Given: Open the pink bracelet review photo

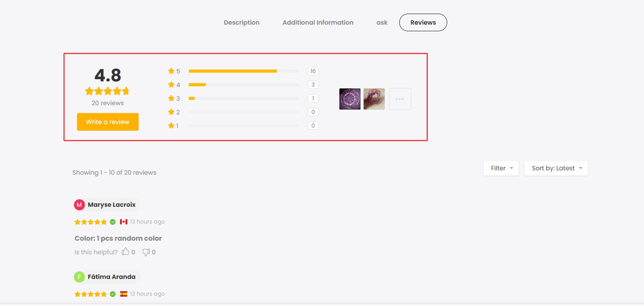Looking at the screenshot, I should 374,99.
